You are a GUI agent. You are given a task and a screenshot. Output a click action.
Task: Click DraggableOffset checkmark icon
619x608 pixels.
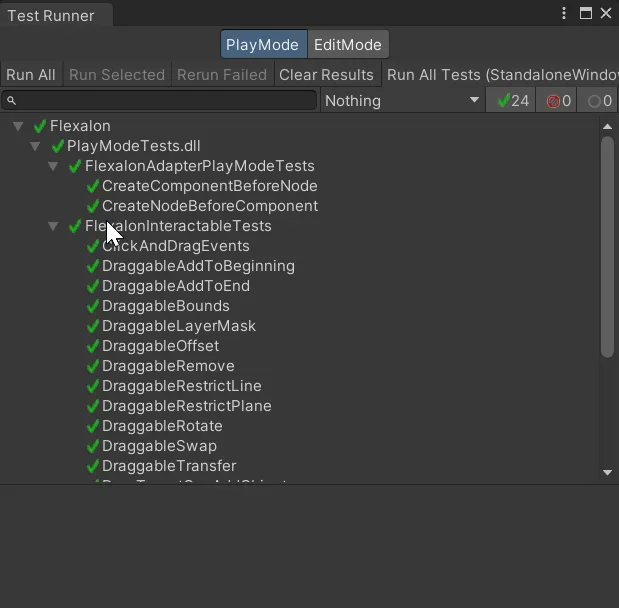[93, 346]
